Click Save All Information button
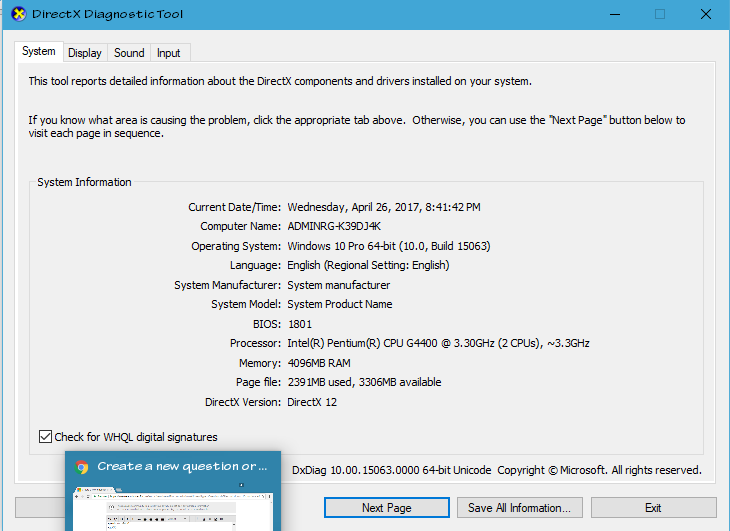Image resolution: width=730 pixels, height=531 pixels. (x=519, y=508)
